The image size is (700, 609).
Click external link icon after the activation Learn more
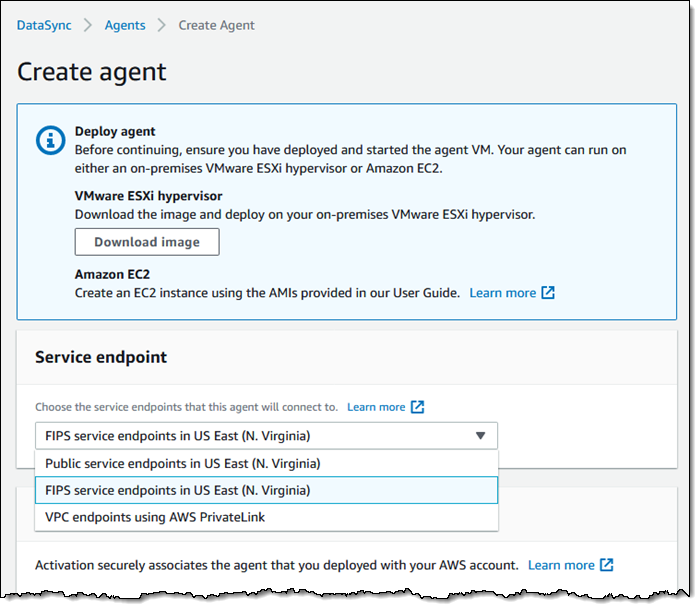tap(607, 565)
